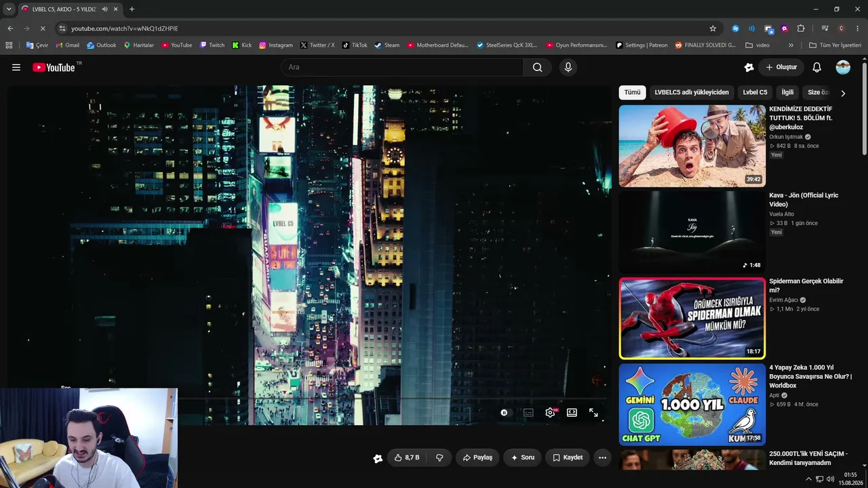Open the TikTok bookmark
The width and height of the screenshot is (868, 488).
pyautogui.click(x=355, y=45)
